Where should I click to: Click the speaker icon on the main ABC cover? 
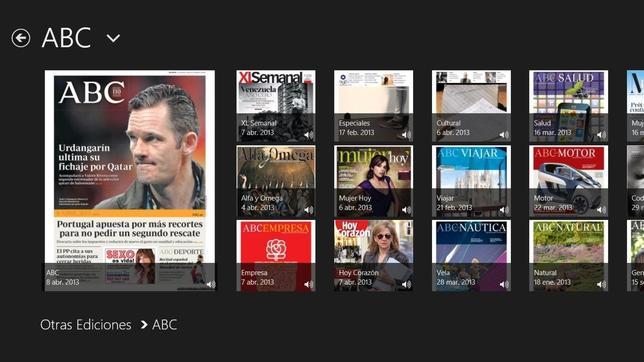click(x=211, y=284)
